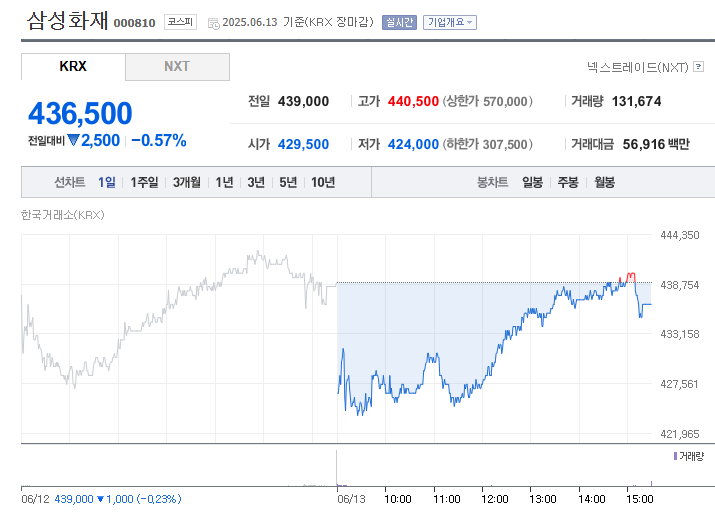This screenshot has height=521, width=715.
Task: Click the 한국거래소(KRX) chart caption
Action: coord(62,215)
